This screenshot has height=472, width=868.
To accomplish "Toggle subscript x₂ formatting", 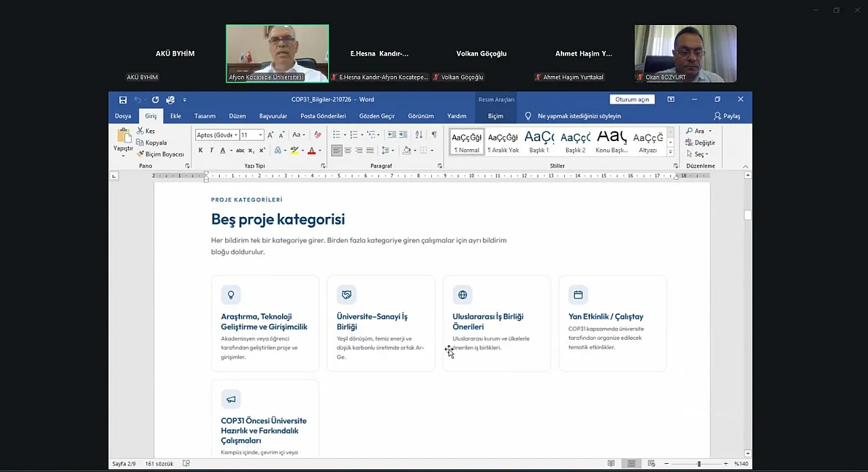I will pos(251,151).
